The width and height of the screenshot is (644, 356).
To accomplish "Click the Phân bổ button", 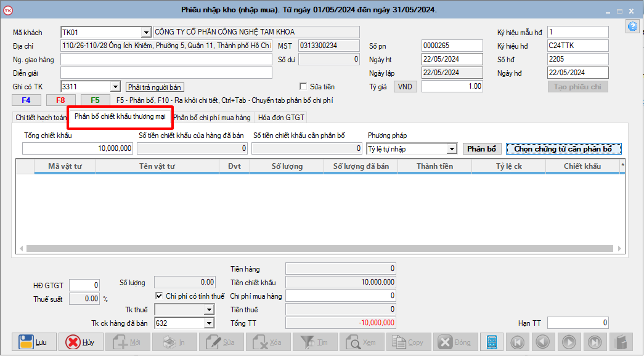I will click(x=481, y=149).
